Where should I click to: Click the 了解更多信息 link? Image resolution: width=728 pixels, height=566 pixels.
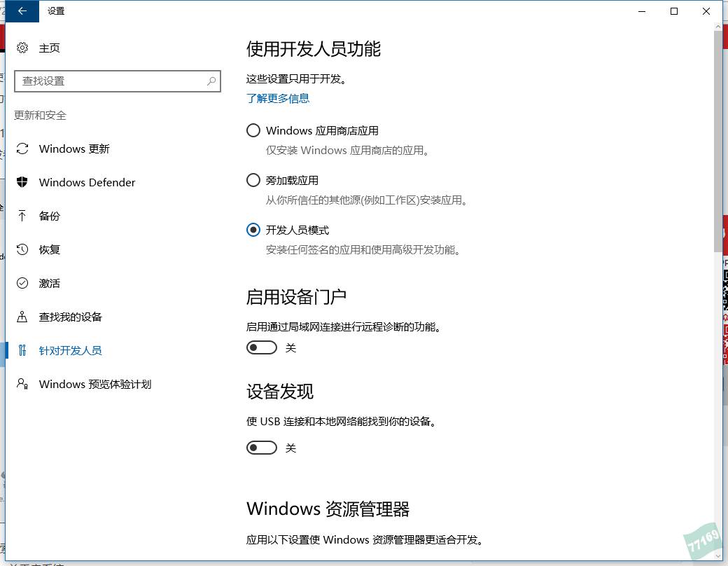click(278, 99)
